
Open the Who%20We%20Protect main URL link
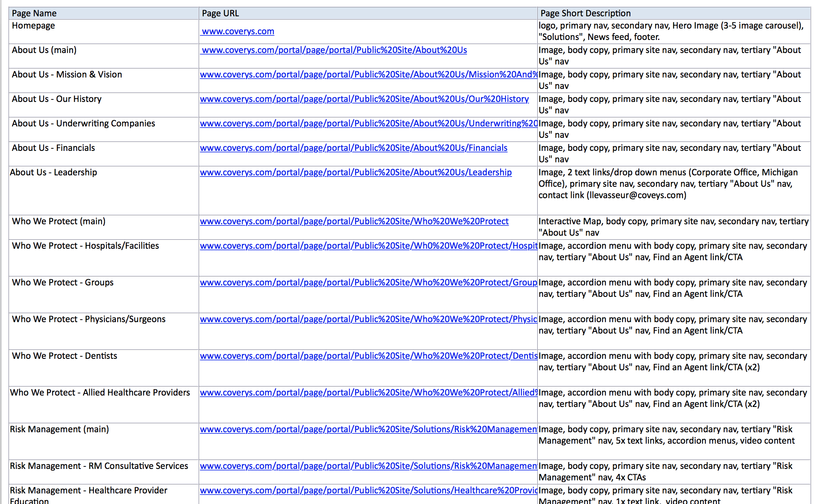[354, 221]
